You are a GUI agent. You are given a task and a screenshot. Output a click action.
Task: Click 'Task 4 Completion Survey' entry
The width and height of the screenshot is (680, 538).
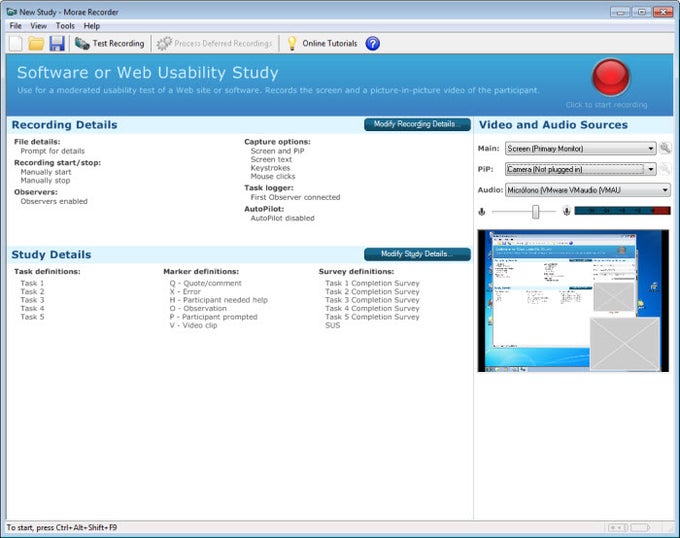click(x=372, y=309)
